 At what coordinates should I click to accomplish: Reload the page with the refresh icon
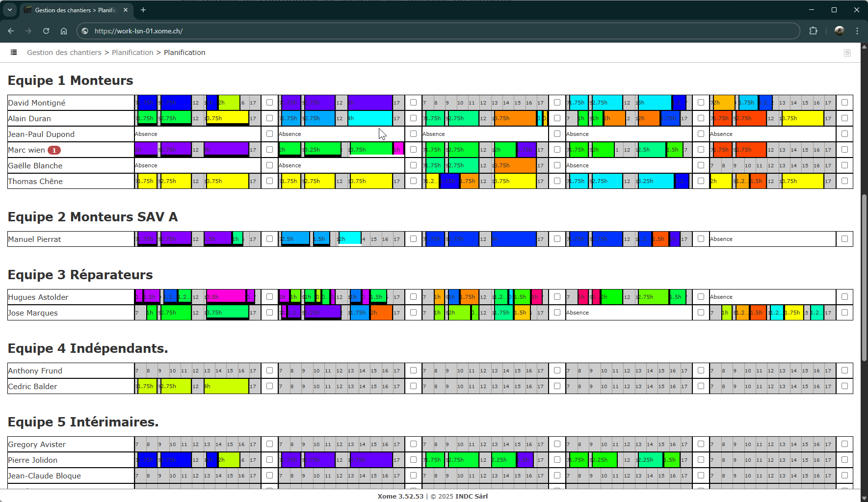pos(46,31)
